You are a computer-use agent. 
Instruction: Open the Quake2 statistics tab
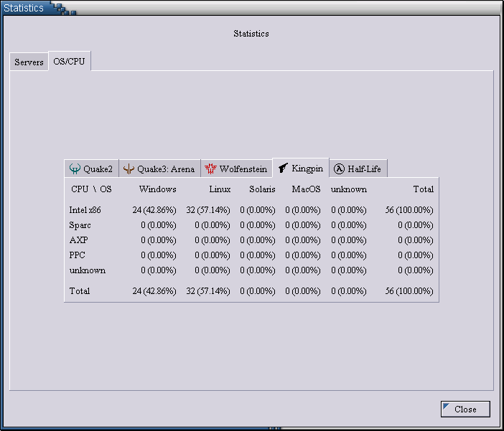[x=92, y=169]
